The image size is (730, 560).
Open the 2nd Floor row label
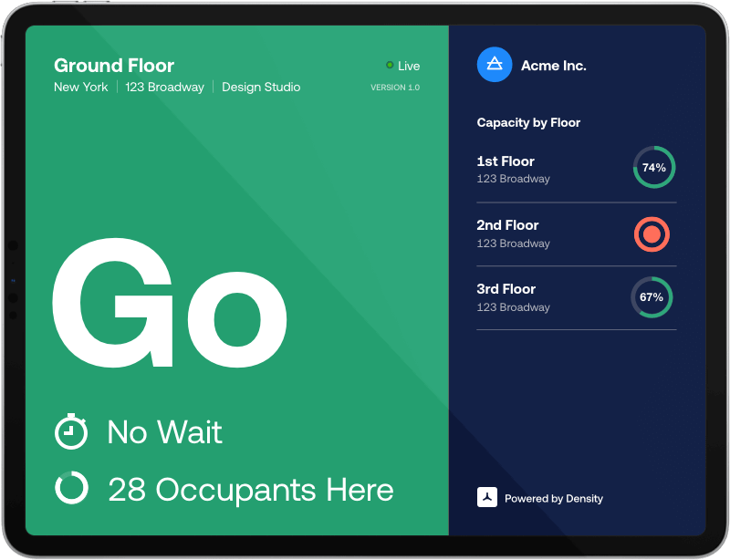(507, 225)
